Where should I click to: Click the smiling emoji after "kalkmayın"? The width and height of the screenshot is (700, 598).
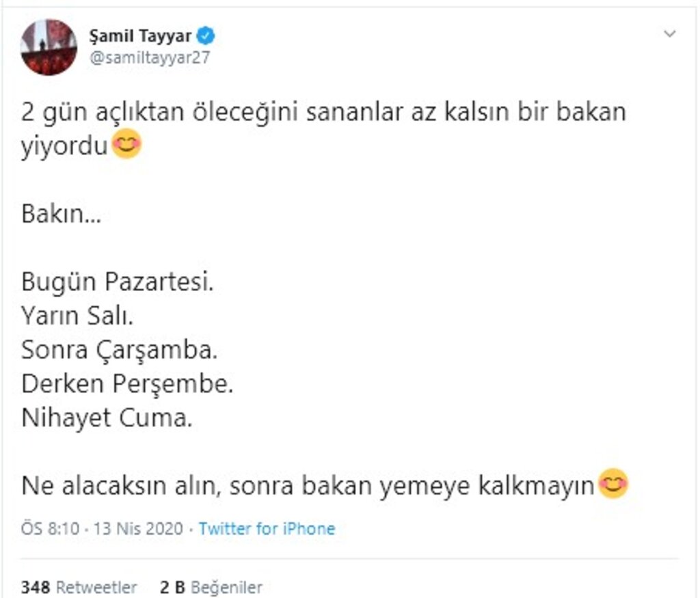coord(612,485)
